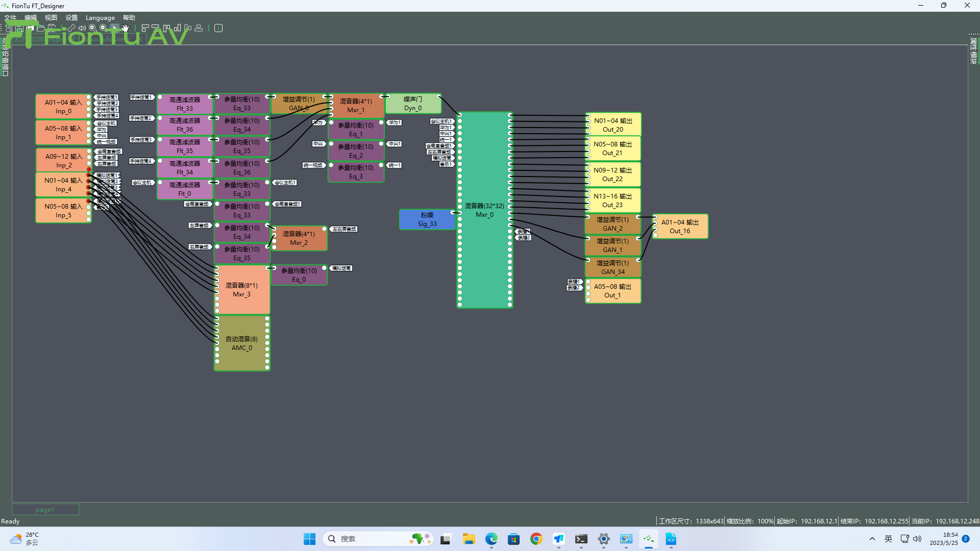Open the Windows Start menu
This screenshot has width=980, height=551.
click(x=309, y=539)
